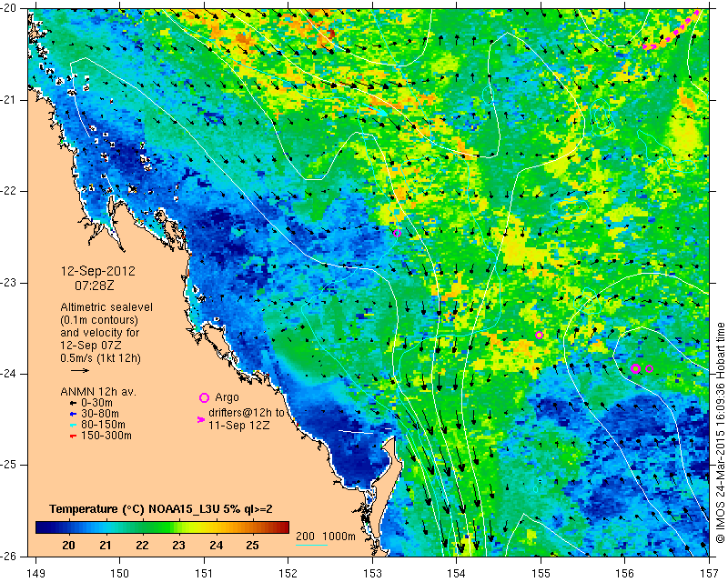Click the "1000m" isobath label

tap(339, 537)
